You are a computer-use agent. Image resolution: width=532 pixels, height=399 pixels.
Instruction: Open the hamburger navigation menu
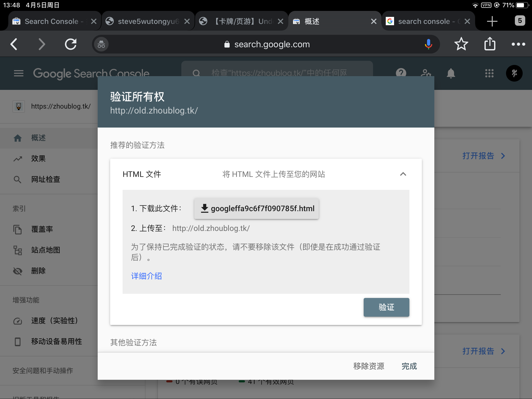point(19,73)
